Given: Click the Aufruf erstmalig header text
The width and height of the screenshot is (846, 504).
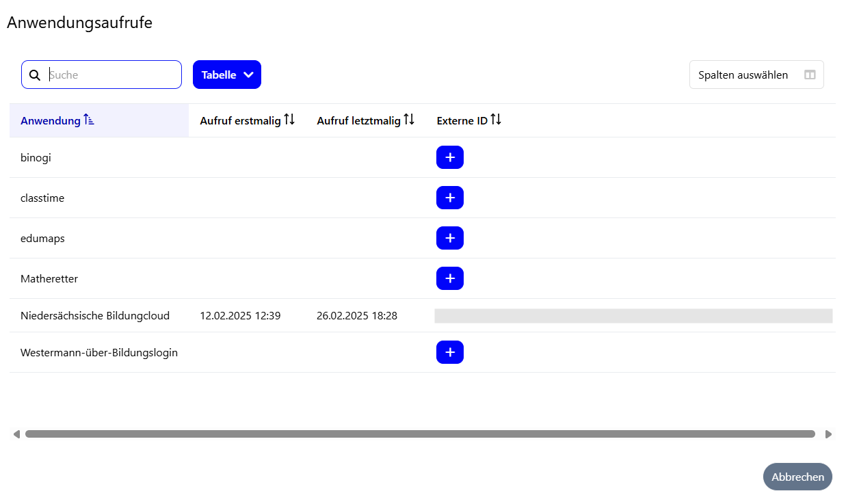Looking at the screenshot, I should pyautogui.click(x=240, y=121).
